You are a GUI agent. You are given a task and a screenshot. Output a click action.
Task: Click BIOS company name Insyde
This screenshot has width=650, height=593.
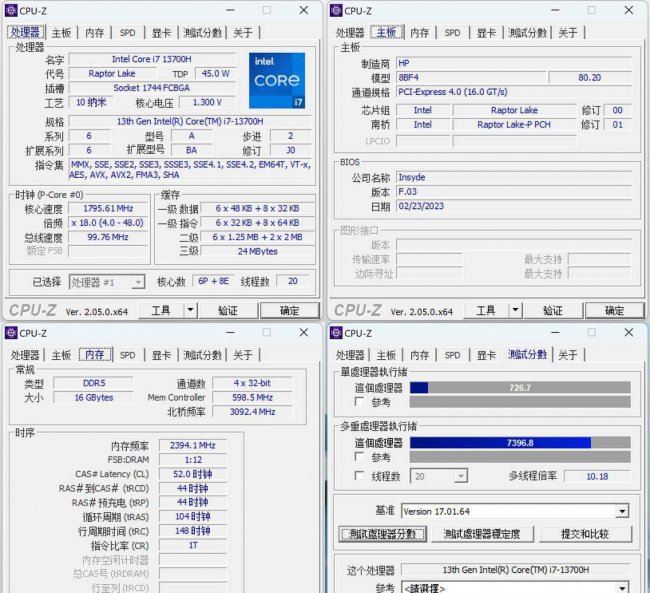[x=514, y=177]
